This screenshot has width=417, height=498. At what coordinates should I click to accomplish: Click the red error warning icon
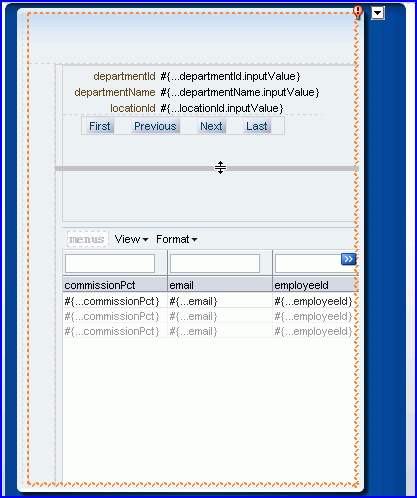point(358,12)
